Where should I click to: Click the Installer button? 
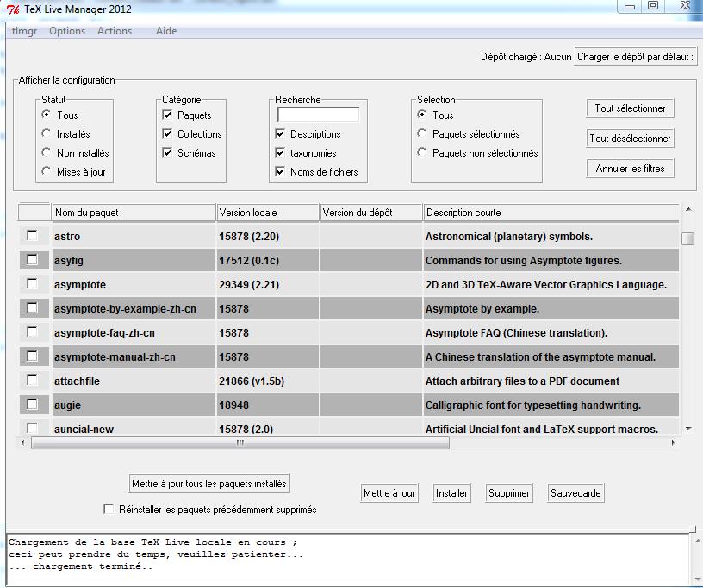pos(451,493)
